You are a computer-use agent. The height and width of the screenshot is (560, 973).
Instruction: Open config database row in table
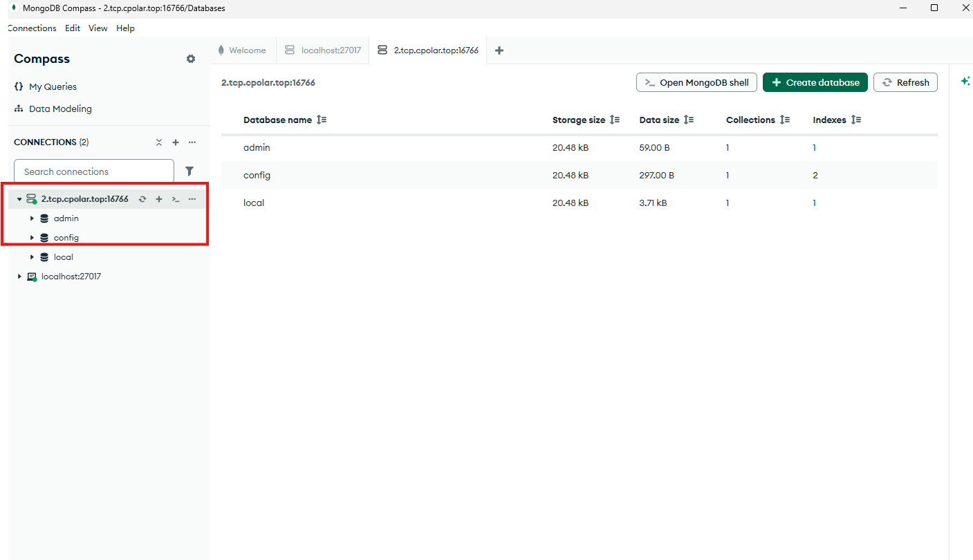coord(580,175)
